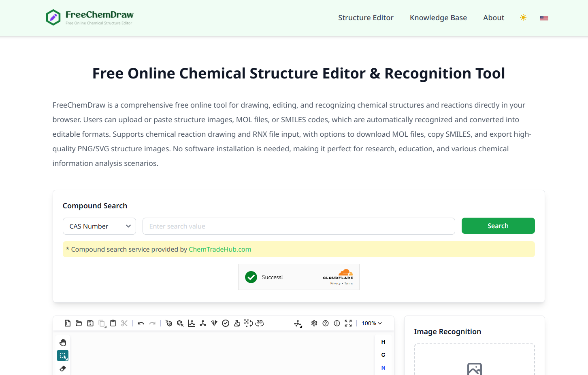Viewport: 588px width, 375px height.
Task: Click the open file folder icon
Action: click(79, 323)
